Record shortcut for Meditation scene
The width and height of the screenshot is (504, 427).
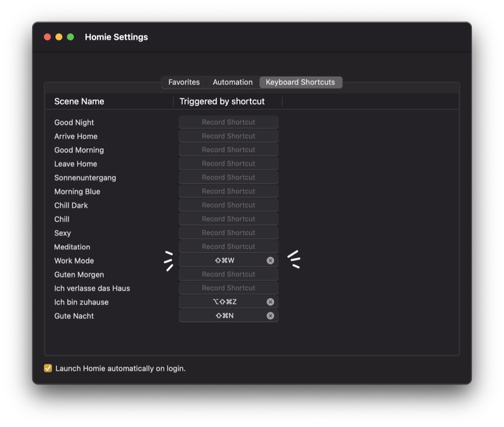228,247
